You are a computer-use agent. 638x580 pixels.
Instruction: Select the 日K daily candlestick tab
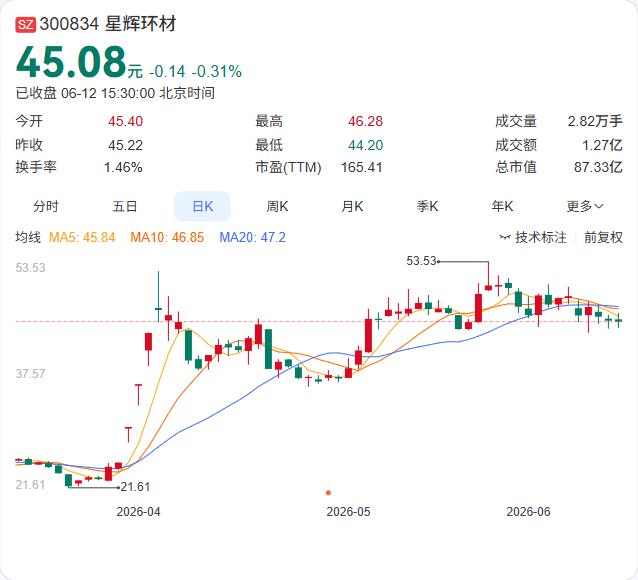202,206
